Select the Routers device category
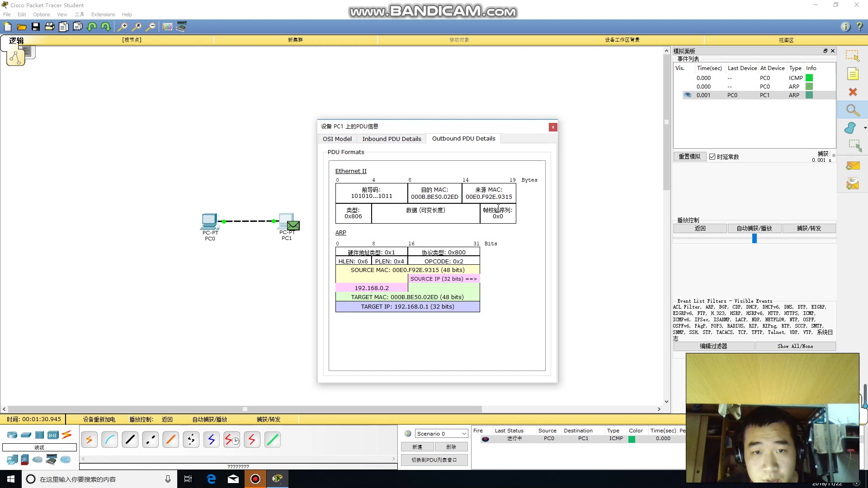 coord(12,435)
